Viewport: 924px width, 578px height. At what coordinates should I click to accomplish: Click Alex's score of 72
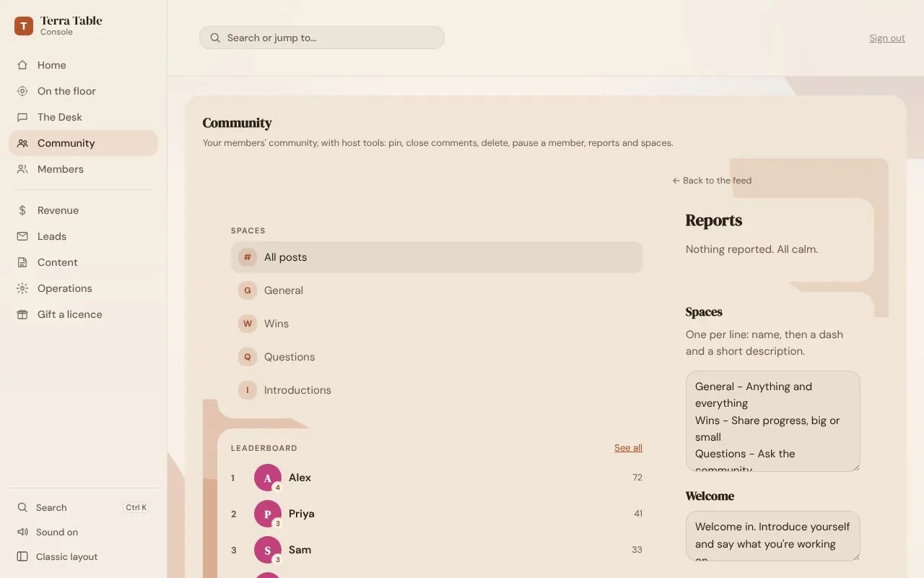point(637,478)
